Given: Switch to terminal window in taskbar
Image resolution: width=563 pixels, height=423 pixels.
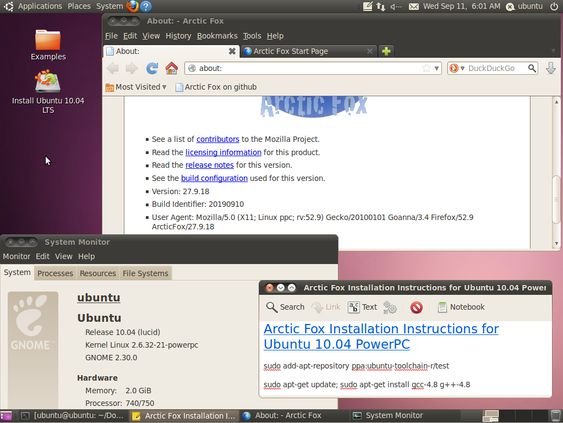Looking at the screenshot, I should (72, 416).
